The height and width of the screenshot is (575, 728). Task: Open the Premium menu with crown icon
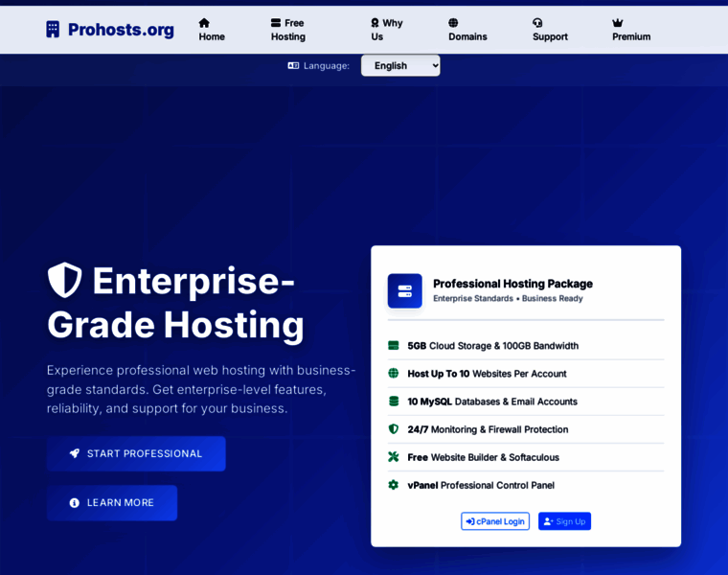[631, 30]
